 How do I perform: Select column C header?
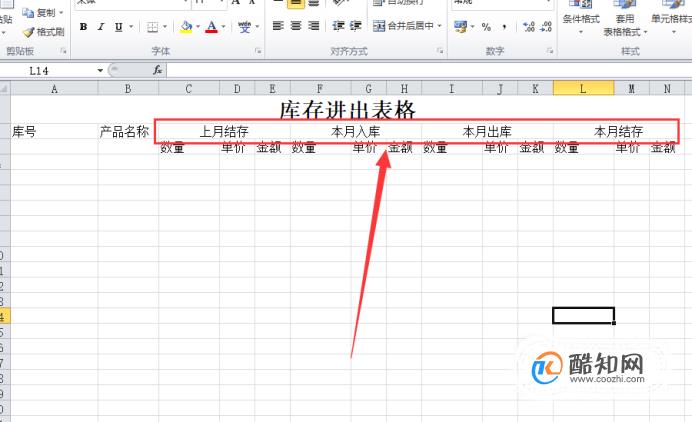point(189,89)
